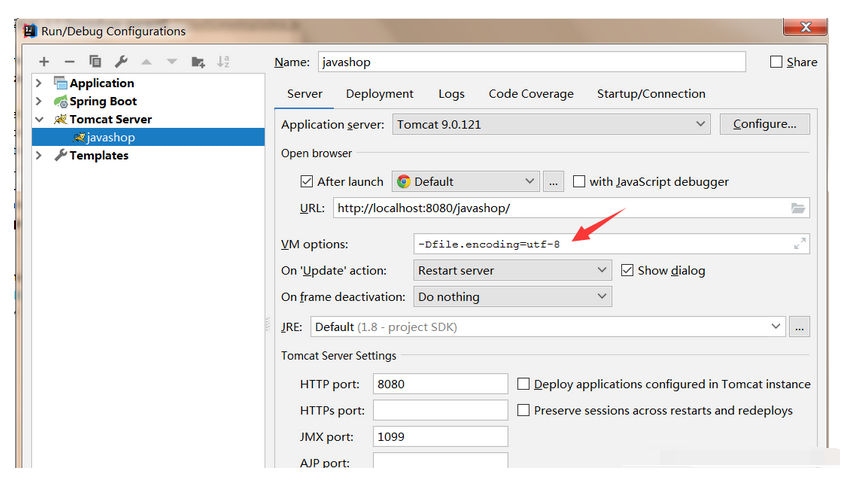Image resolution: width=846 pixels, height=487 pixels.
Task: Switch to the Server tab
Action: pos(304,94)
